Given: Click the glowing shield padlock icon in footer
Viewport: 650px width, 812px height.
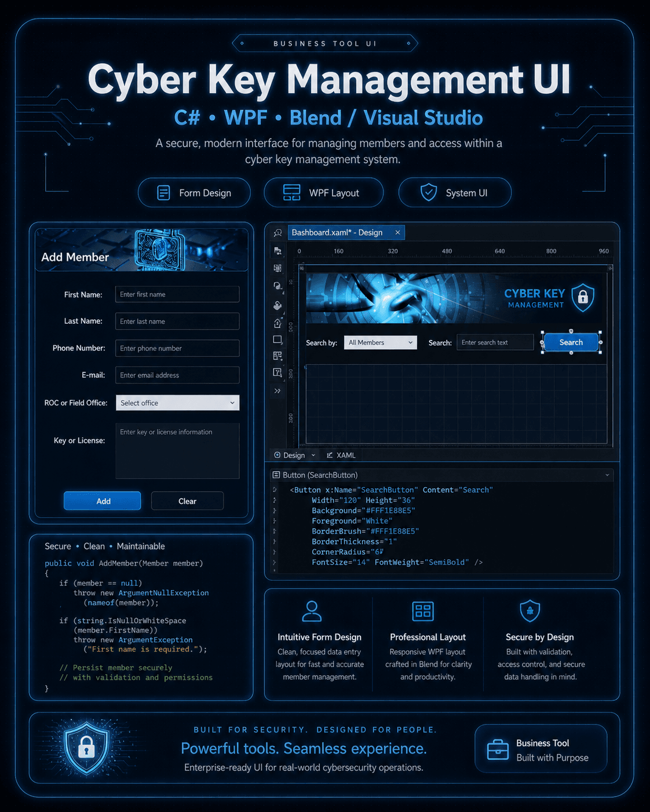Looking at the screenshot, I should coord(87,748).
